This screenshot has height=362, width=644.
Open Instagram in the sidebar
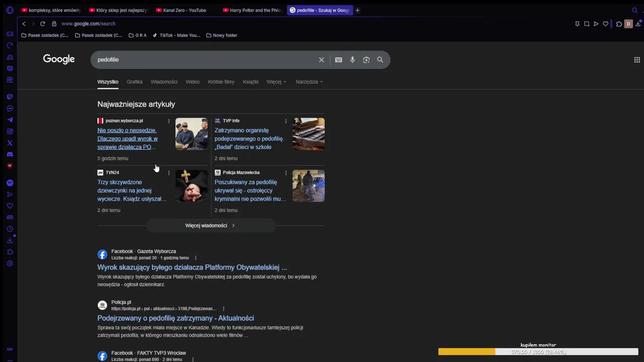click(10, 132)
